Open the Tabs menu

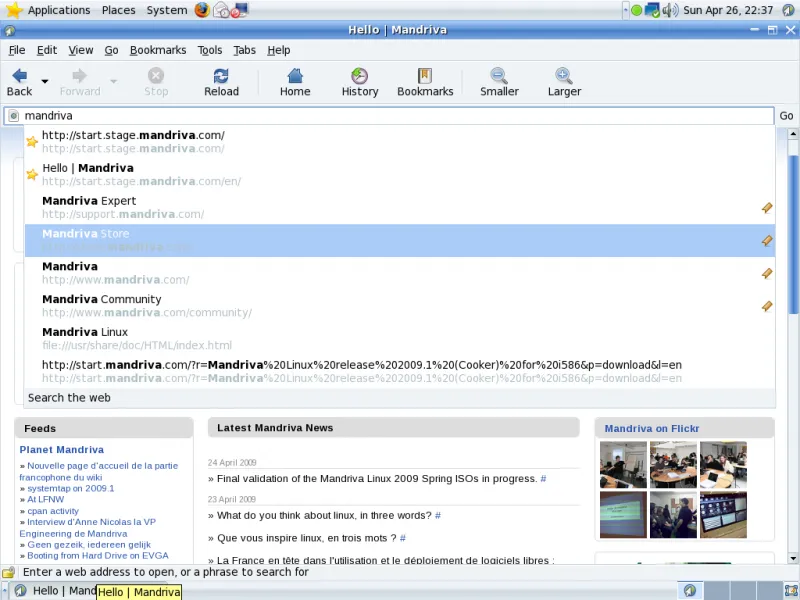(244, 50)
